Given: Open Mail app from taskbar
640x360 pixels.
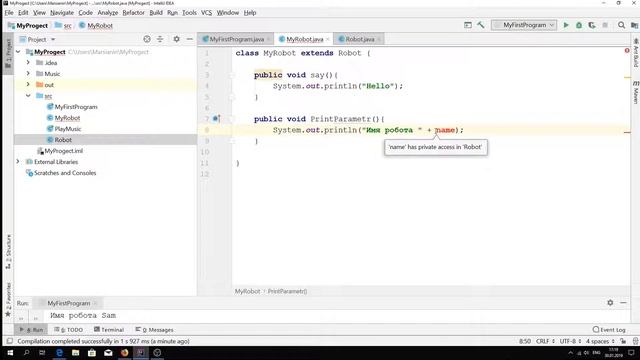Looking at the screenshot, I should [108, 353].
